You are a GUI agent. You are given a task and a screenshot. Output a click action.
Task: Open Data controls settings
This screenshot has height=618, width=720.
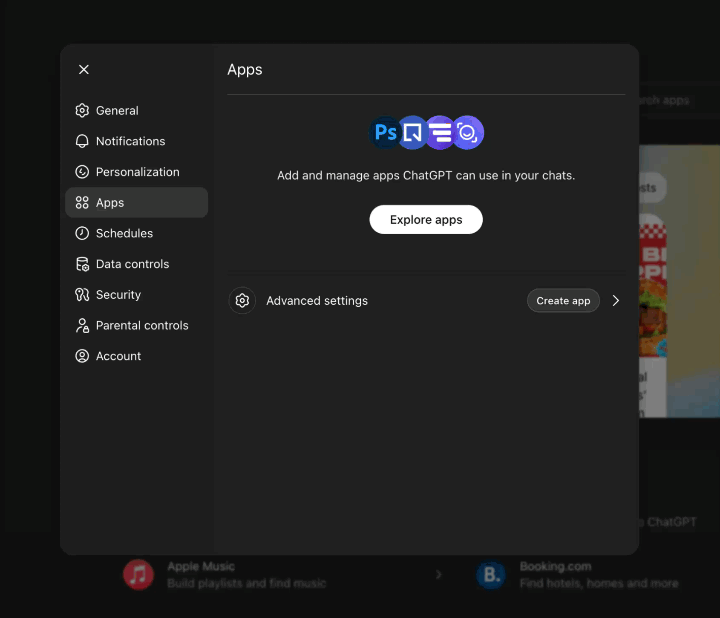136,264
